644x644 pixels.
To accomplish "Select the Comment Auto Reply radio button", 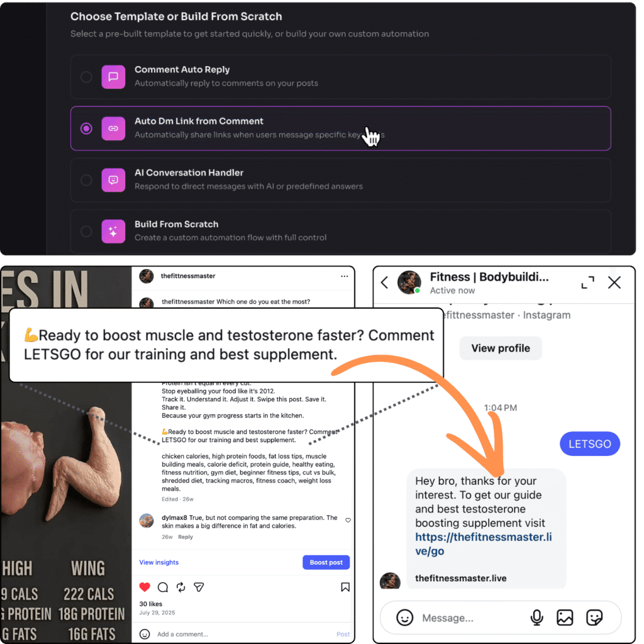I will point(86,77).
